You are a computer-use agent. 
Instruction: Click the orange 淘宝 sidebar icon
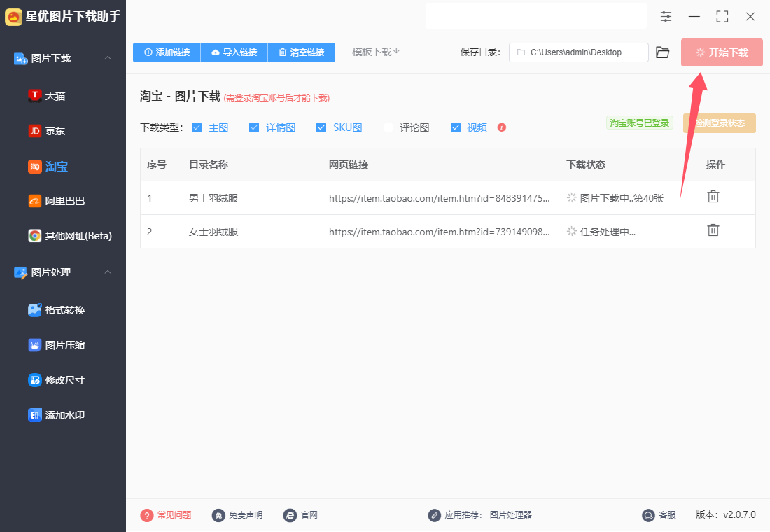(x=34, y=167)
